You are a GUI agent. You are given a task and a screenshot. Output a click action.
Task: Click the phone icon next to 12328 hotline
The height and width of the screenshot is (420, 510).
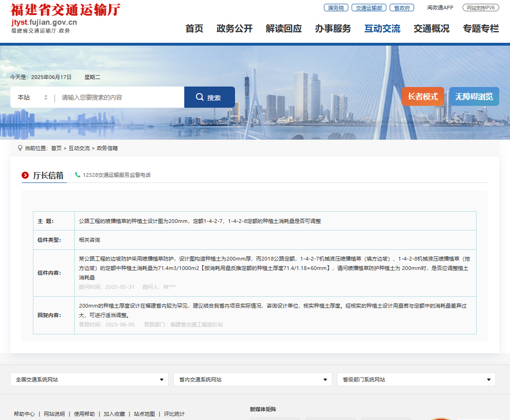click(x=78, y=174)
